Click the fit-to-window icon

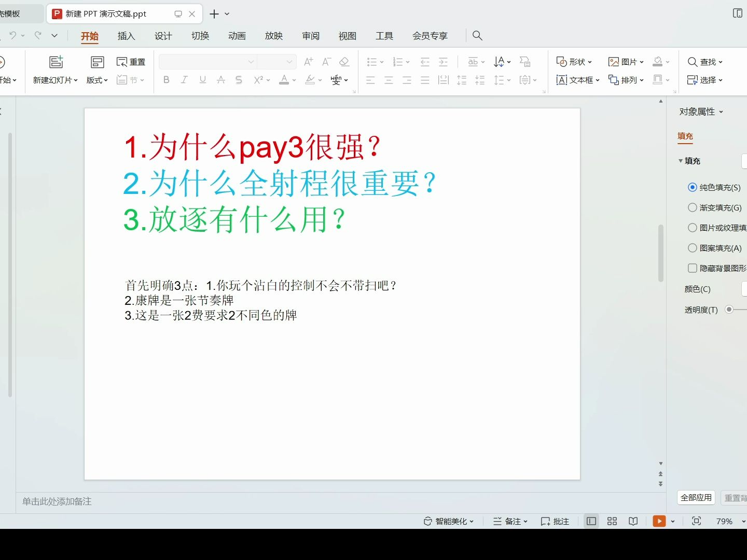tap(697, 521)
